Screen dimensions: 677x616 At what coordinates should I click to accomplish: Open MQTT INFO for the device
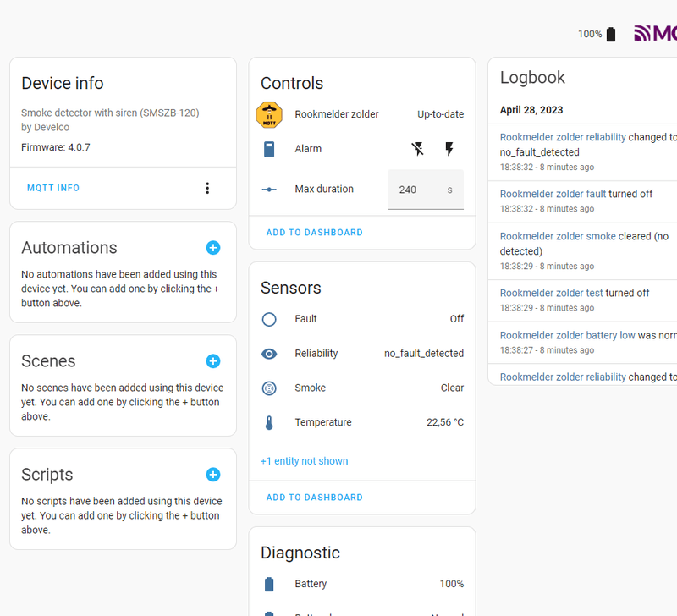[53, 188]
